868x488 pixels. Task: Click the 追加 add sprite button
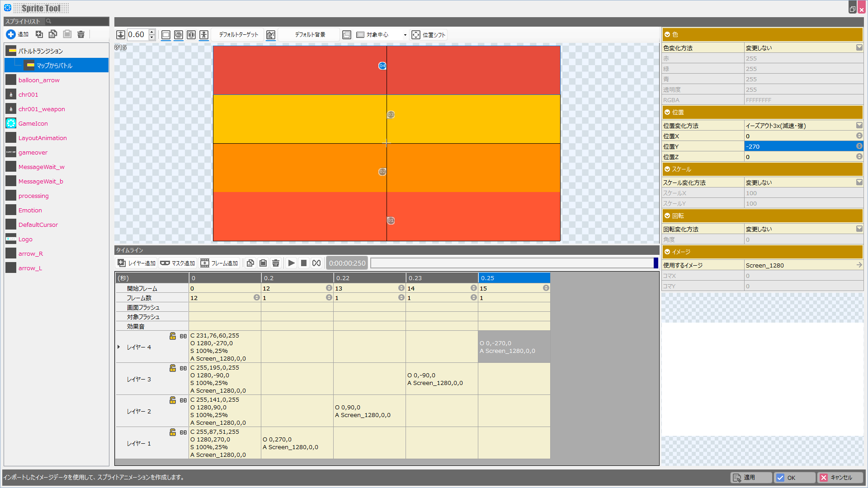(x=18, y=34)
